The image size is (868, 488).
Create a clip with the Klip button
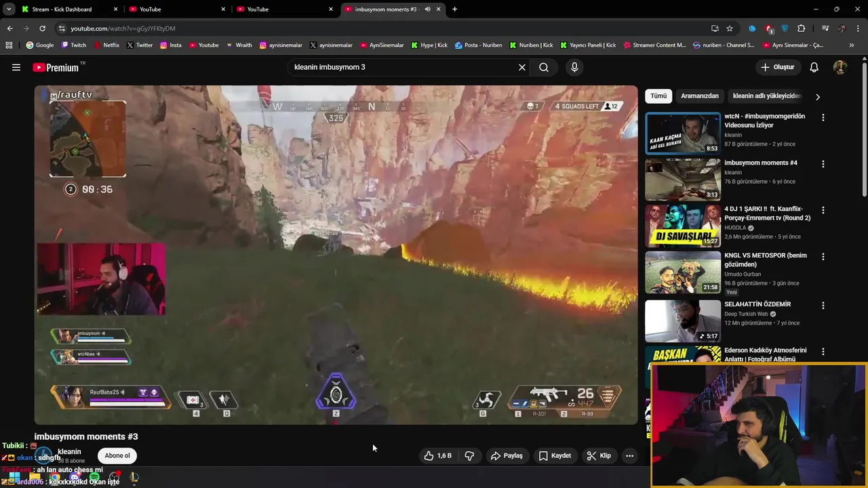pos(599,455)
